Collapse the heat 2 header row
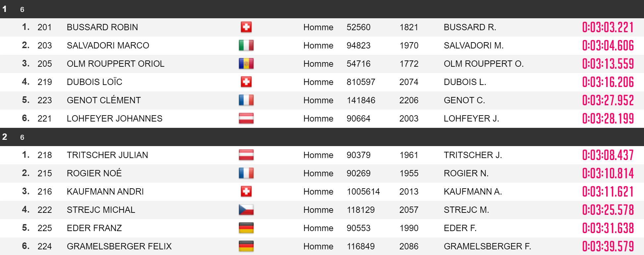The width and height of the screenshot is (644, 255). tap(322, 137)
